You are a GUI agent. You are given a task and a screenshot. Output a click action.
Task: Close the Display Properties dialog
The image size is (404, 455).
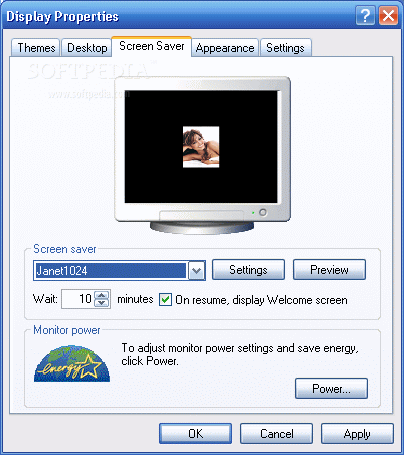click(388, 16)
